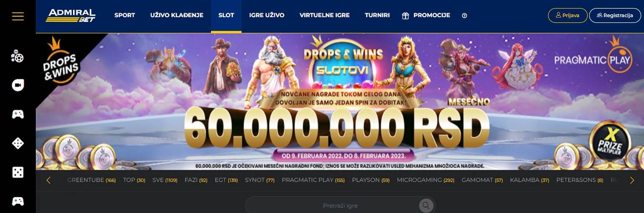Image resolution: width=644 pixels, height=213 pixels.
Task: Select the soccer ball sports sidebar icon
Action: 17,56
